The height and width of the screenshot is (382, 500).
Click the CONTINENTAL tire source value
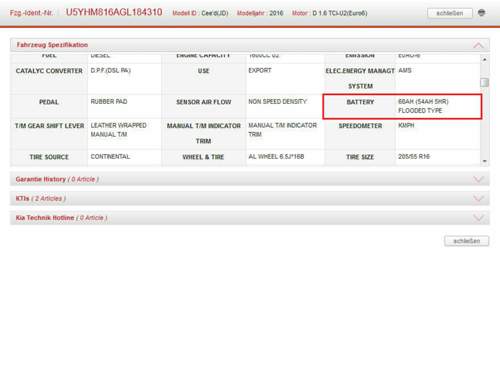[110, 157]
